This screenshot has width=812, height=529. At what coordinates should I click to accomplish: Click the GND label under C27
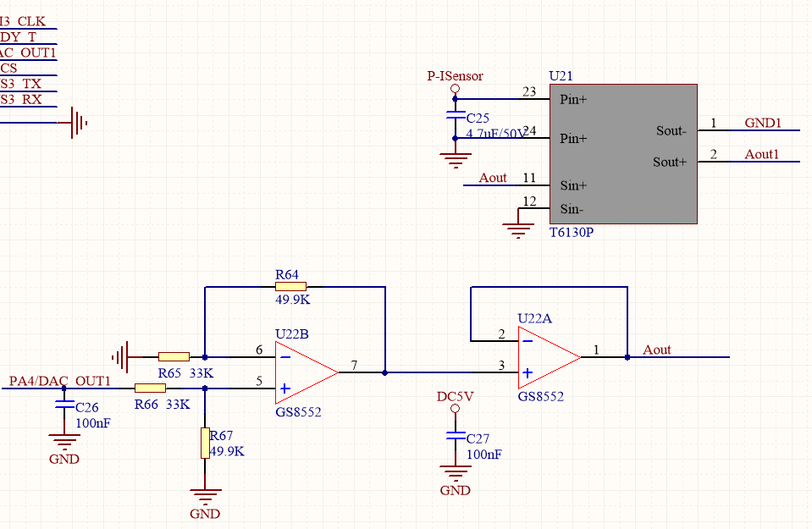click(456, 490)
